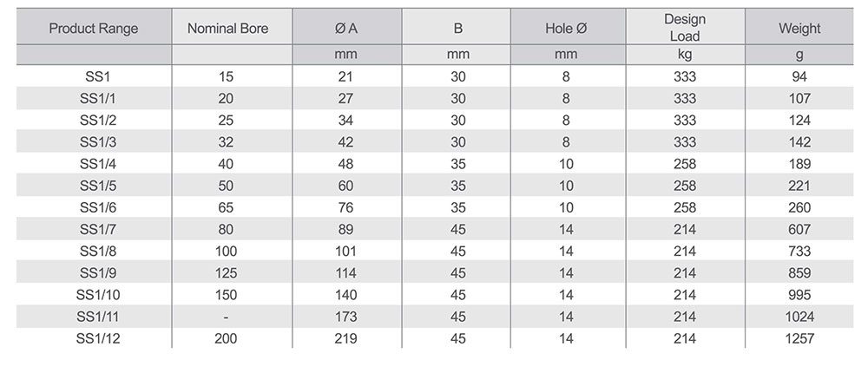Viewport: 868px width, 373px height.
Task: Select nominal bore value 125
Action: [x=226, y=273]
